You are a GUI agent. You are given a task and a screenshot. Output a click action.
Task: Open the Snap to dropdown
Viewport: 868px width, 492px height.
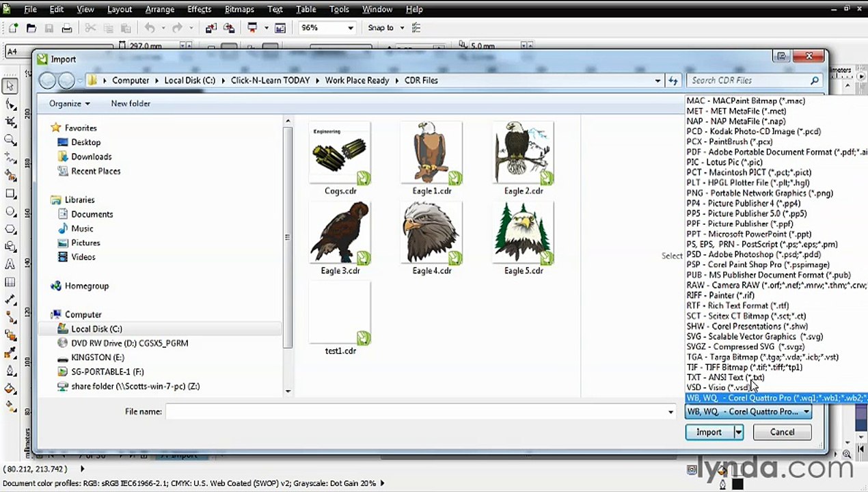(x=402, y=28)
